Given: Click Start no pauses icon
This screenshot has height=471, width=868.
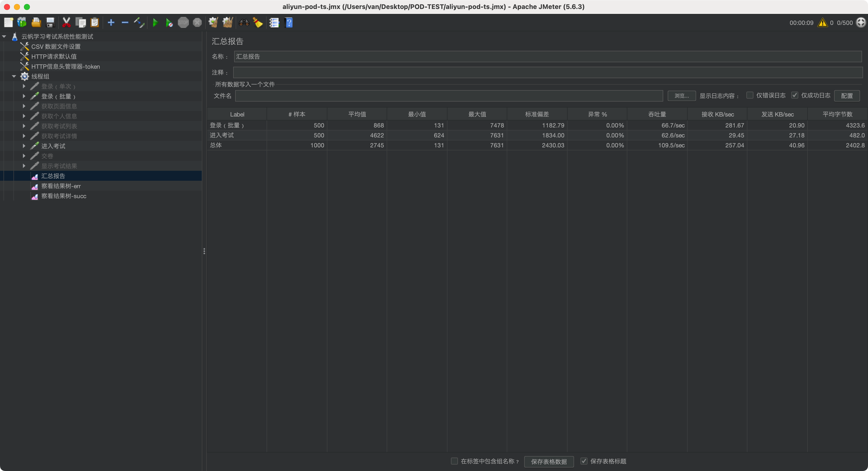Looking at the screenshot, I should pos(169,23).
